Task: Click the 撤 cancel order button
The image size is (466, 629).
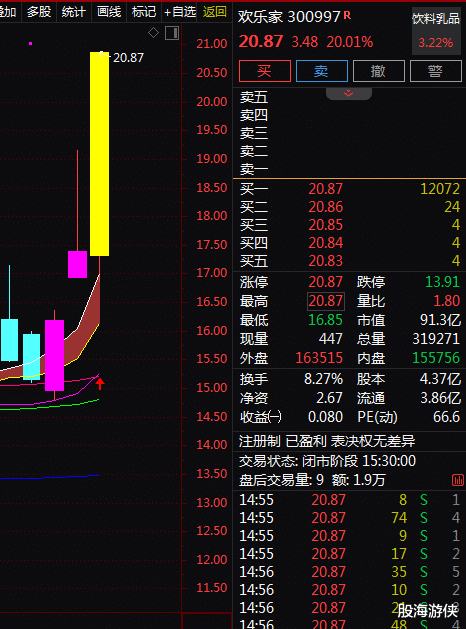Action: pos(379,71)
